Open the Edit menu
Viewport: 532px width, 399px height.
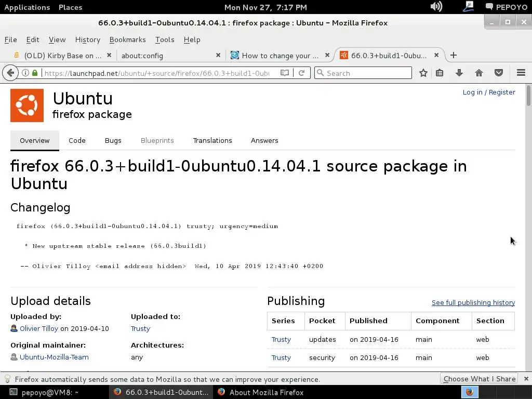(x=33, y=39)
